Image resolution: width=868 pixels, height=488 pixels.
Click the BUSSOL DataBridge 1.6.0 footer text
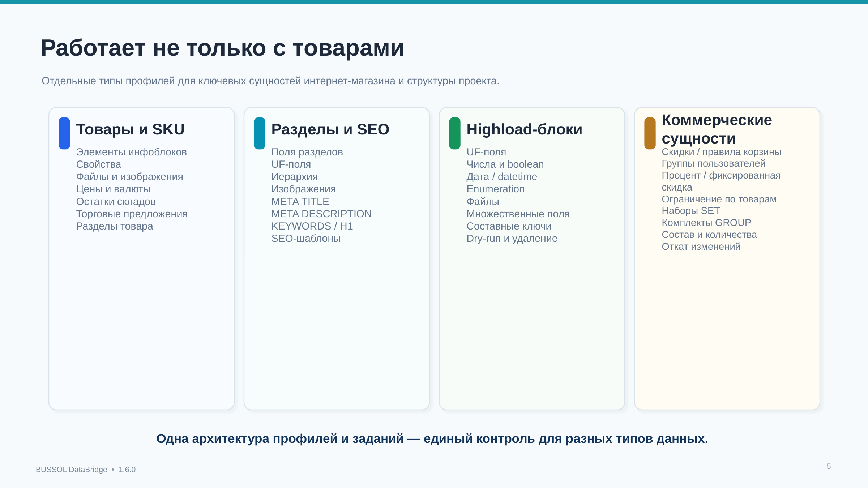click(86, 470)
